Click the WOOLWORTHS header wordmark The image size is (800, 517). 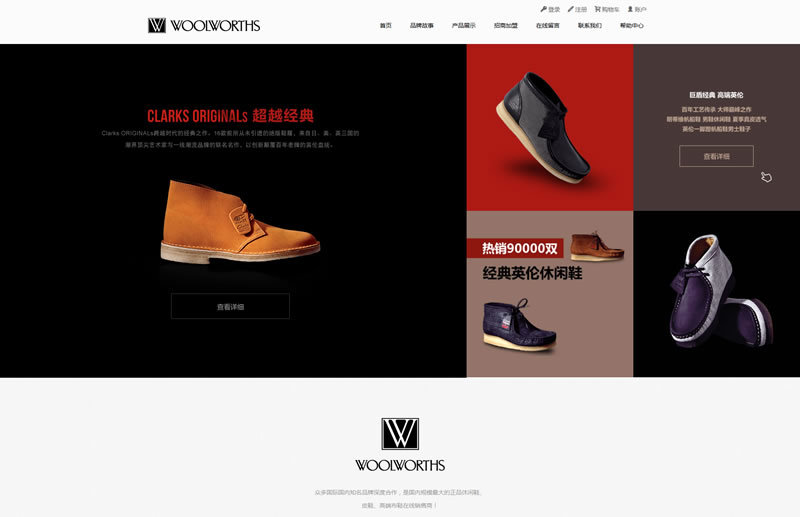tap(215, 26)
